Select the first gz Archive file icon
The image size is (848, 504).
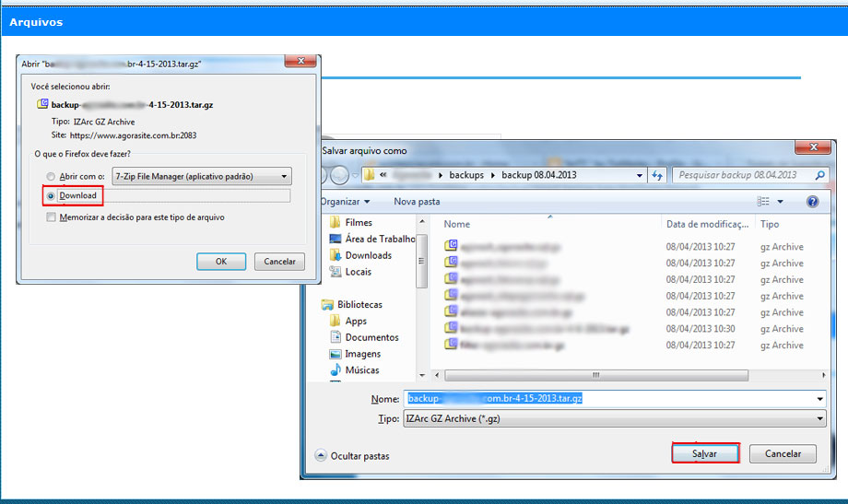(x=451, y=246)
